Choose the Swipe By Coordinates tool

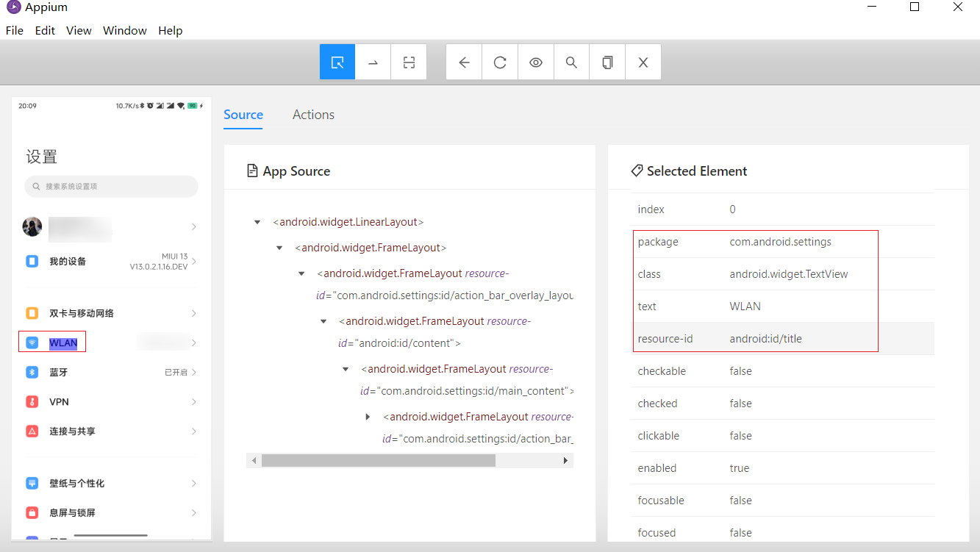tap(373, 62)
